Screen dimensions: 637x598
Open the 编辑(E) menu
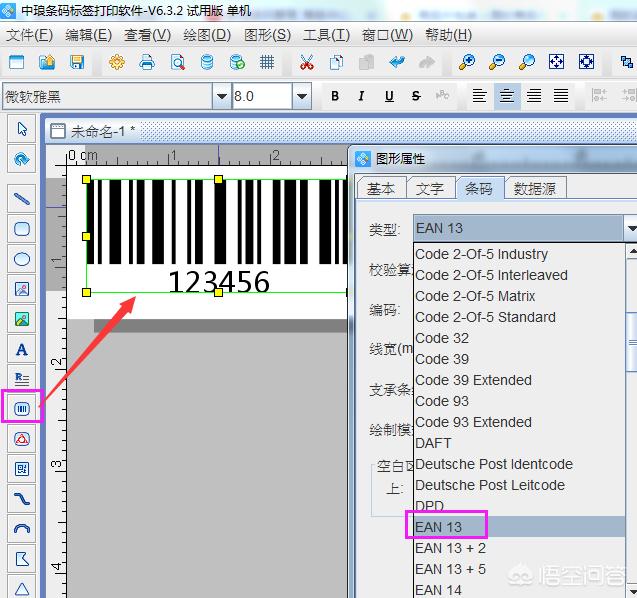click(88, 35)
